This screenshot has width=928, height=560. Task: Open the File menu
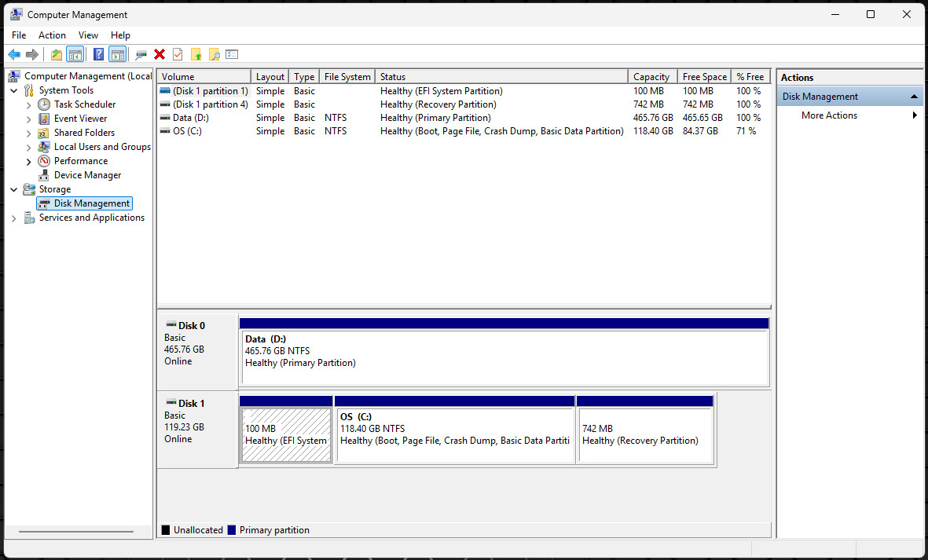click(19, 35)
